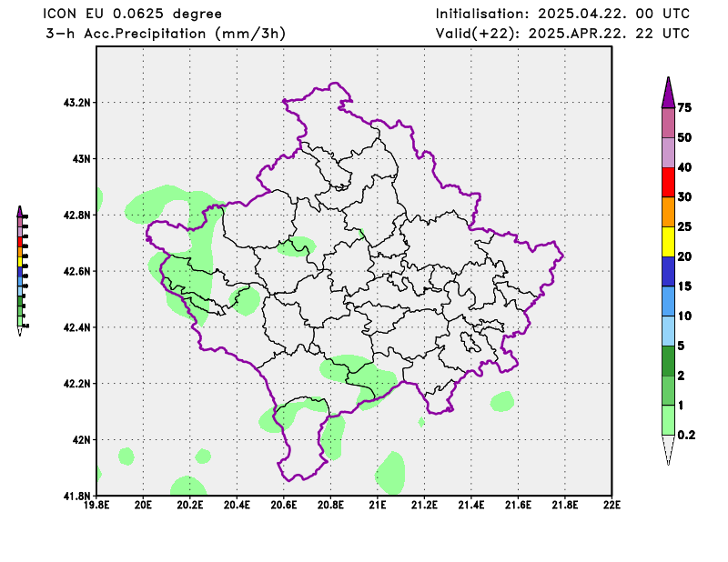
Task: Click the small lake outline near 21.4E 42.35N
Action: (470, 342)
